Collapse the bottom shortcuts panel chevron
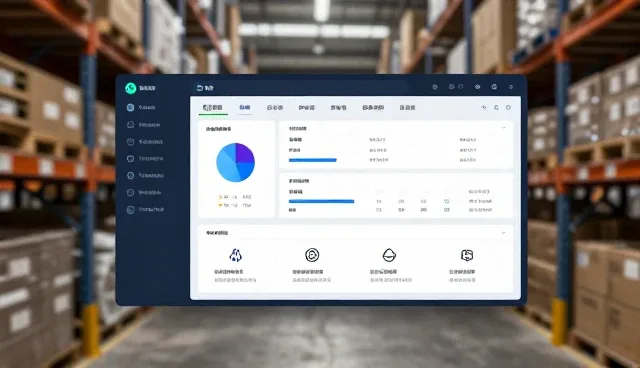The height and width of the screenshot is (368, 640). tap(503, 233)
